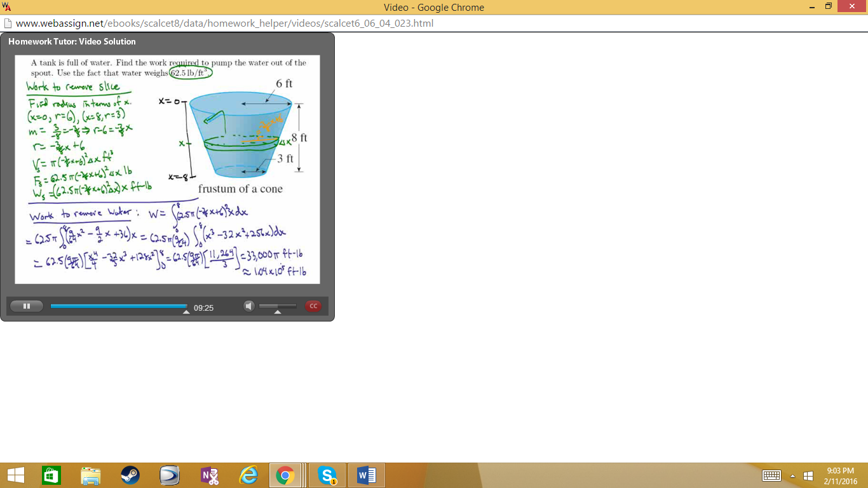Open File Explorer from the taskbar

(x=91, y=475)
